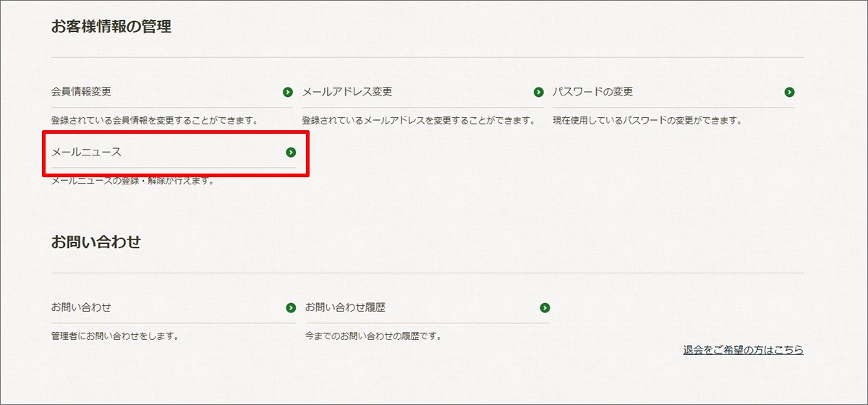Click the お客様情報の管理 section heading

tap(111, 27)
